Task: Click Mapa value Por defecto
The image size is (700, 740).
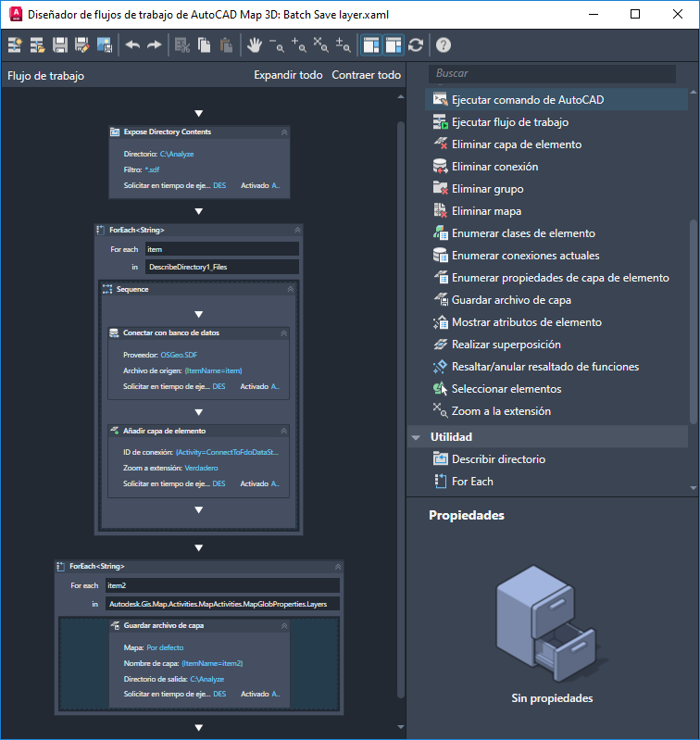Action: 165,647
